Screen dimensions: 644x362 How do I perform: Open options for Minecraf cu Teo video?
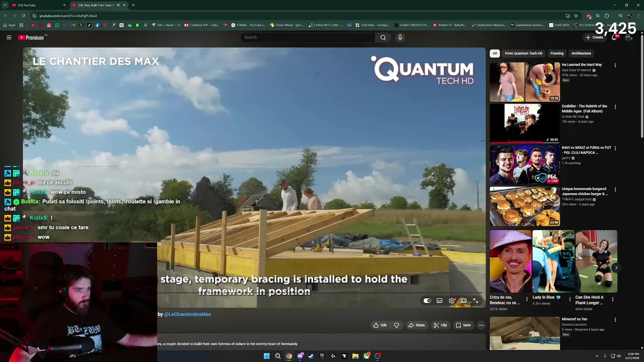click(615, 320)
